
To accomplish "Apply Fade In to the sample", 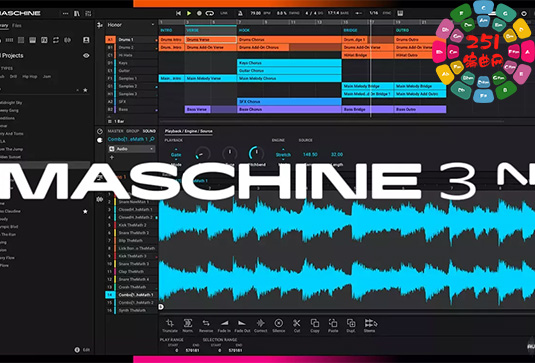I will tap(224, 325).
